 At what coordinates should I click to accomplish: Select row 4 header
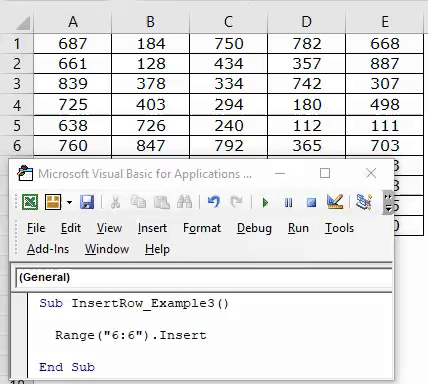click(17, 105)
